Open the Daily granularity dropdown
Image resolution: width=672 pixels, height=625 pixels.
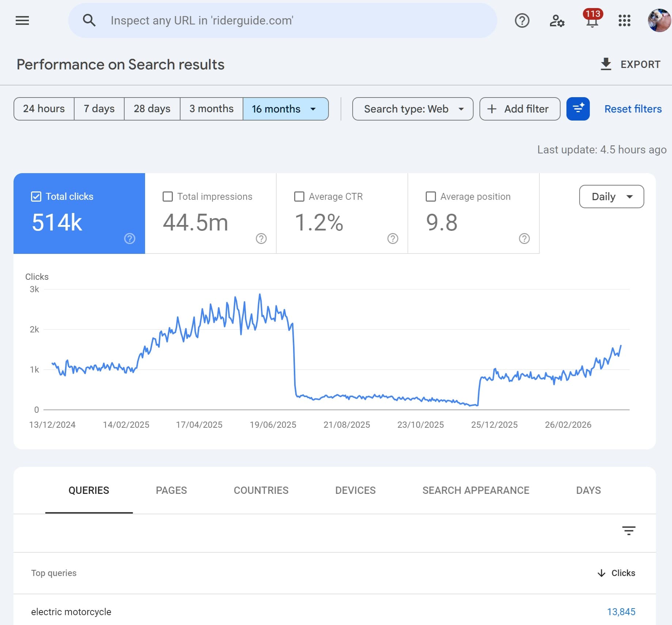point(611,197)
